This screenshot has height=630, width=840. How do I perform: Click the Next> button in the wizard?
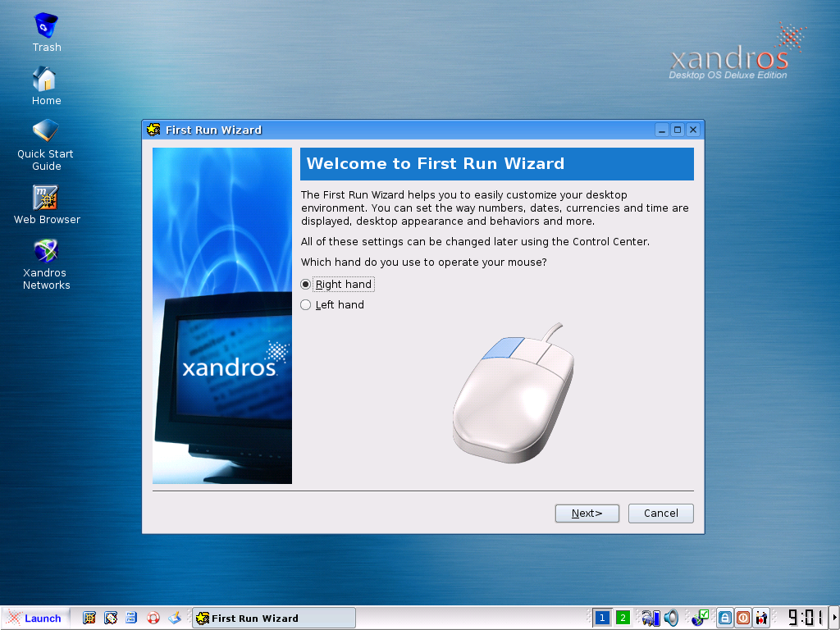587,514
